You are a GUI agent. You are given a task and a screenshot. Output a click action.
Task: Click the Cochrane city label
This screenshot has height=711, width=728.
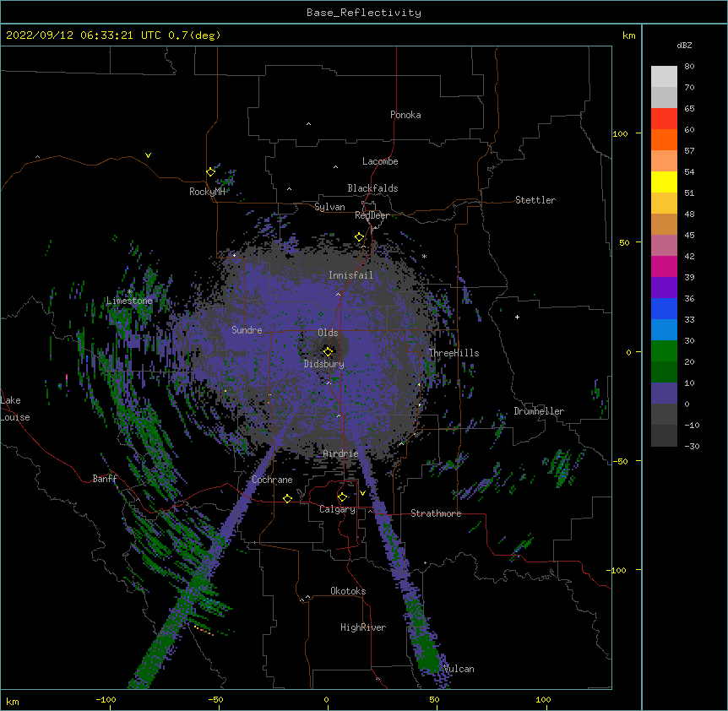tap(272, 480)
